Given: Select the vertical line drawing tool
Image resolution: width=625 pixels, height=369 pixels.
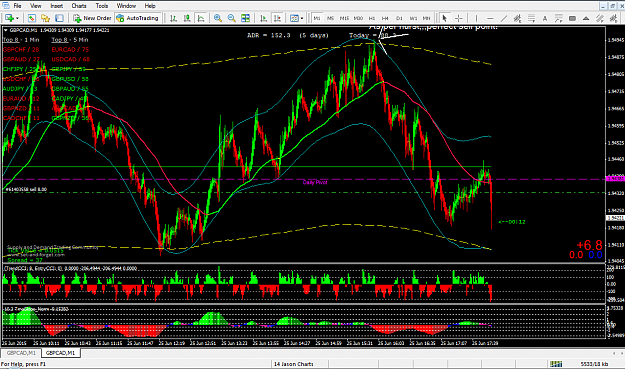Looking at the screenshot, I should coord(476,18).
